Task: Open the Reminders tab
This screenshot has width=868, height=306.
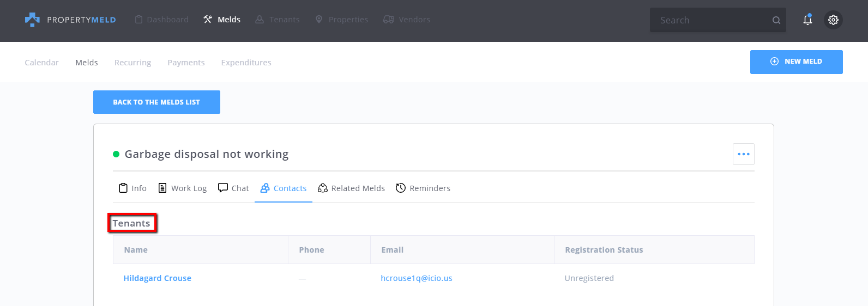Action: [423, 188]
